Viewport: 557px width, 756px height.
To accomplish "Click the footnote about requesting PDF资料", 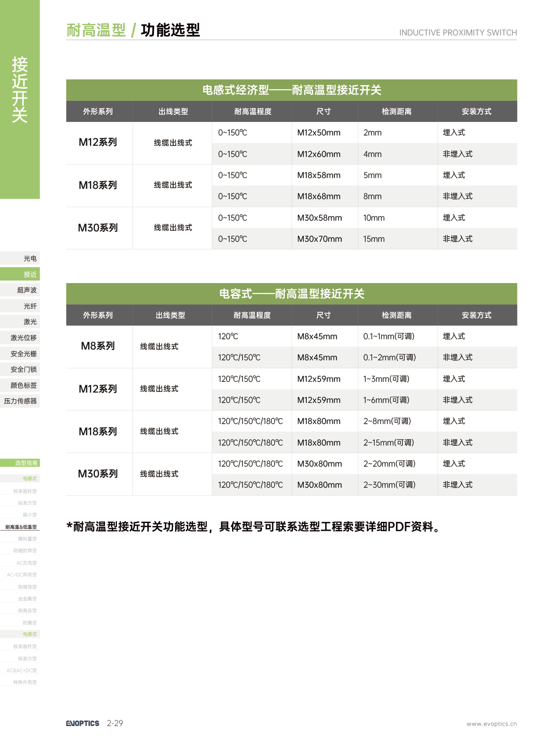I will click(254, 526).
